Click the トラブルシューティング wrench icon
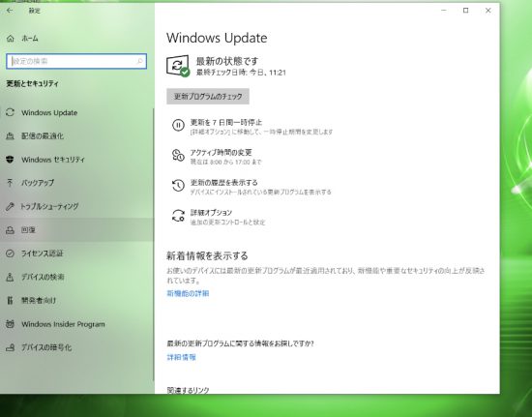This screenshot has height=417, width=532. point(11,206)
